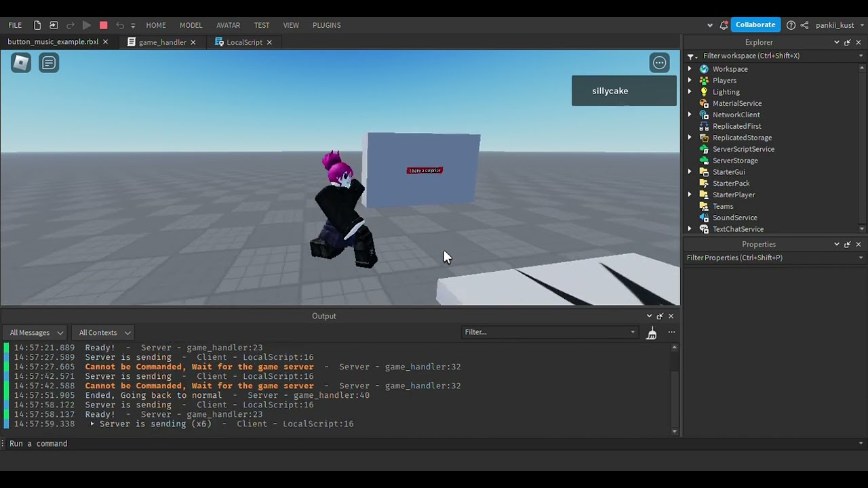Open the All Contexts dropdown
The image size is (868, 488).
click(x=104, y=333)
